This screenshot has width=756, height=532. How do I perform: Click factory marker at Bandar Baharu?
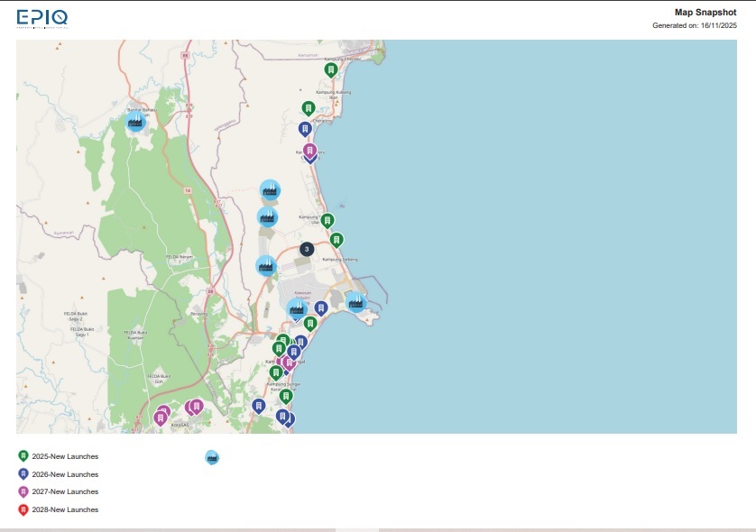[136, 120]
